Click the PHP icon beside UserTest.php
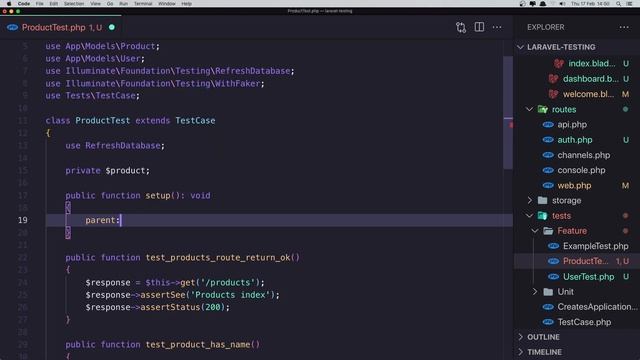 tap(553, 277)
